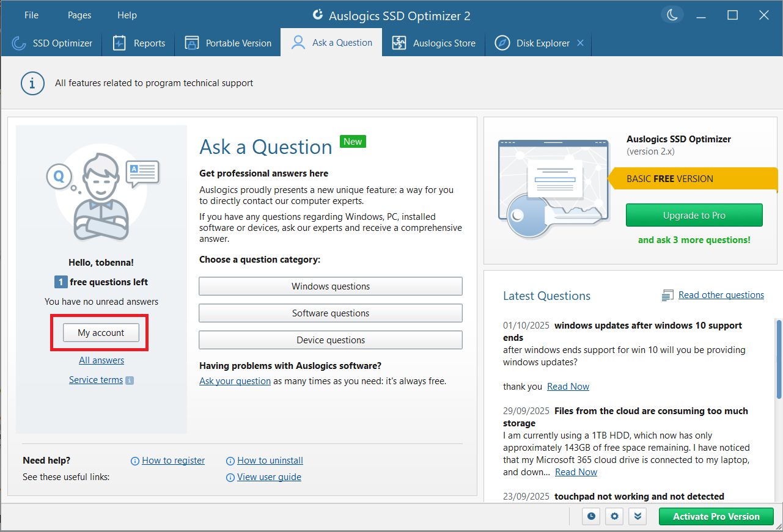
Task: Switch to the SSD Optimizer tab
Action: pos(53,43)
